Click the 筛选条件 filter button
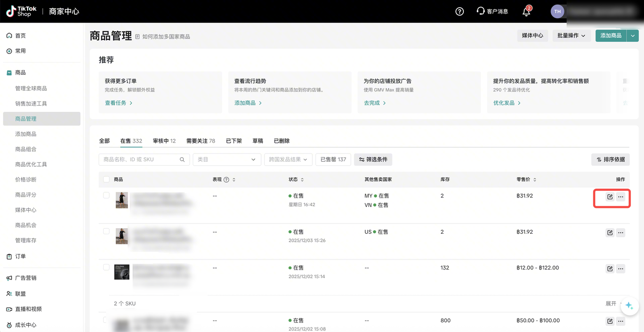644x332 pixels. point(373,160)
